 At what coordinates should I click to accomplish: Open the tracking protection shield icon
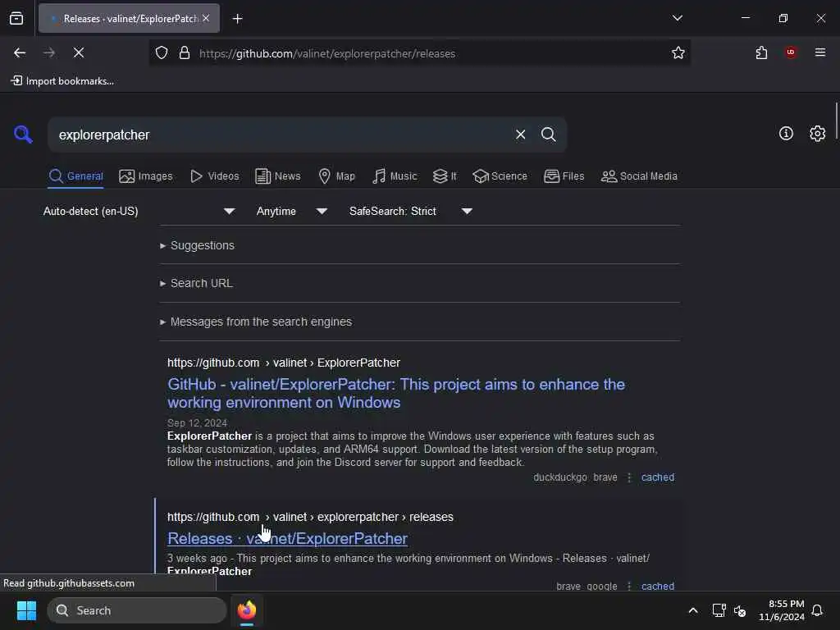click(162, 53)
